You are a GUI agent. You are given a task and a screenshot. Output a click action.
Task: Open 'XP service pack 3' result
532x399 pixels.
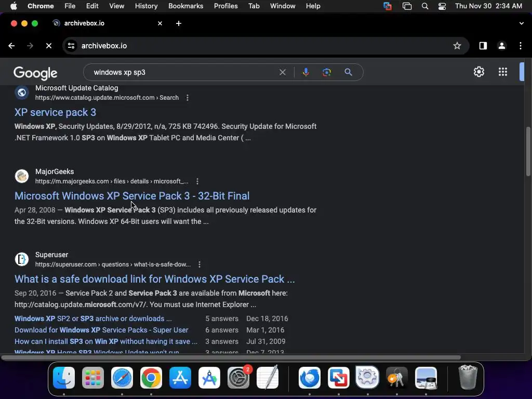click(x=55, y=112)
